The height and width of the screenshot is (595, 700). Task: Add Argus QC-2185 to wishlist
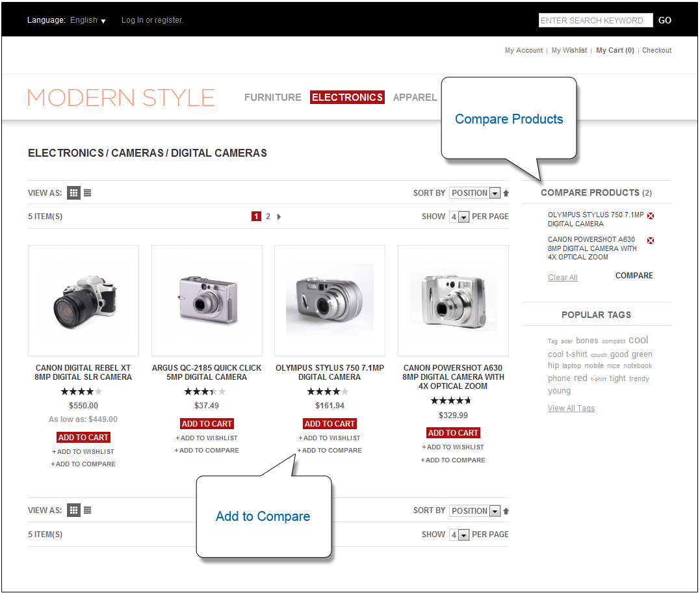tap(207, 438)
